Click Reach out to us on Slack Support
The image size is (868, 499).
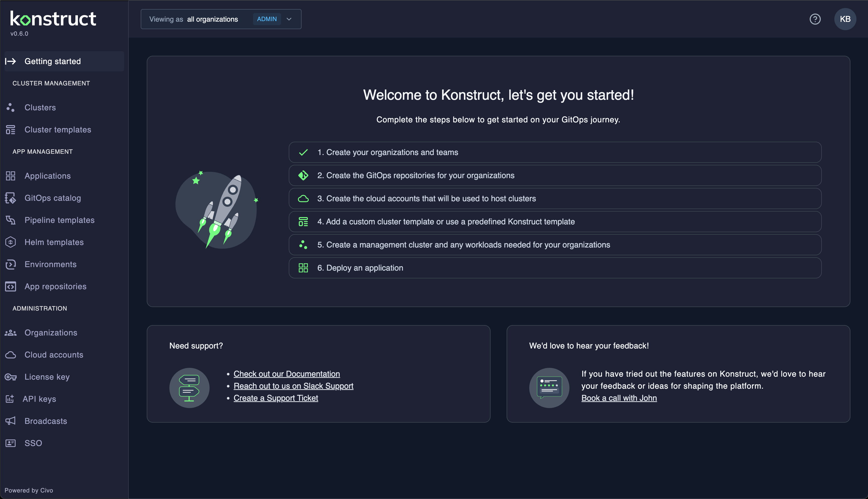[293, 386]
